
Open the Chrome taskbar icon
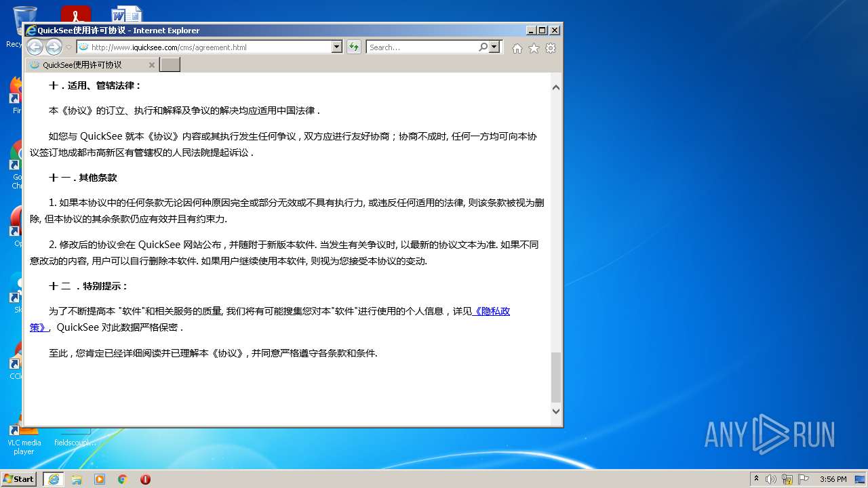(123, 479)
